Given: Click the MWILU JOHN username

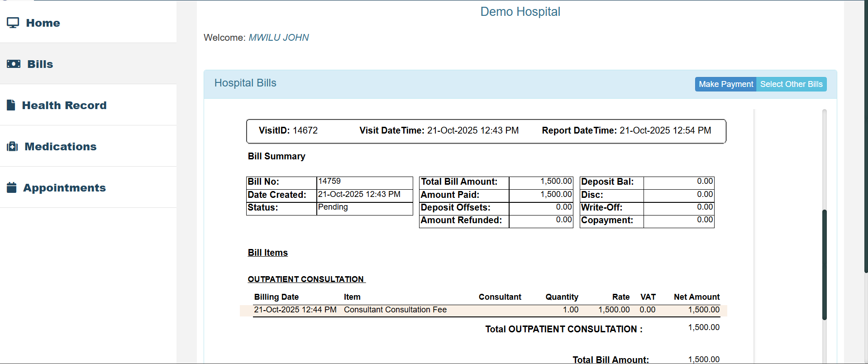Looking at the screenshot, I should (279, 38).
